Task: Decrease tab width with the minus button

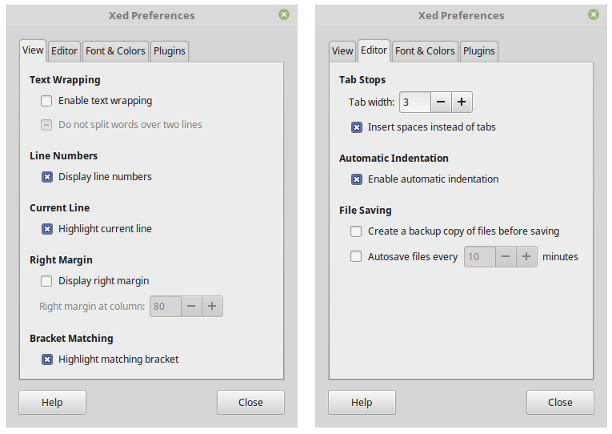Action: coord(441,102)
